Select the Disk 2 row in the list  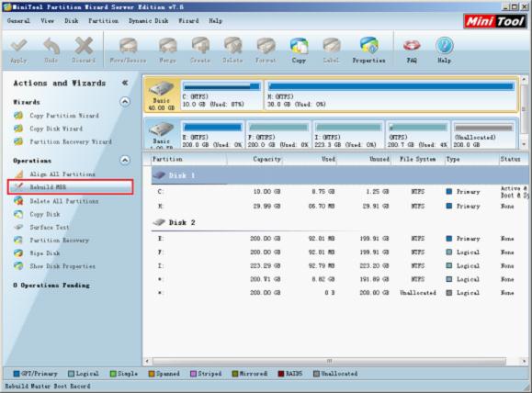point(339,222)
